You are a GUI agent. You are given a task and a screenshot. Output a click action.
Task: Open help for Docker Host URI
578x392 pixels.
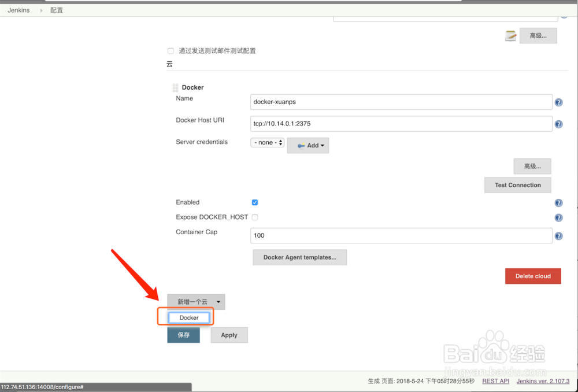point(558,124)
